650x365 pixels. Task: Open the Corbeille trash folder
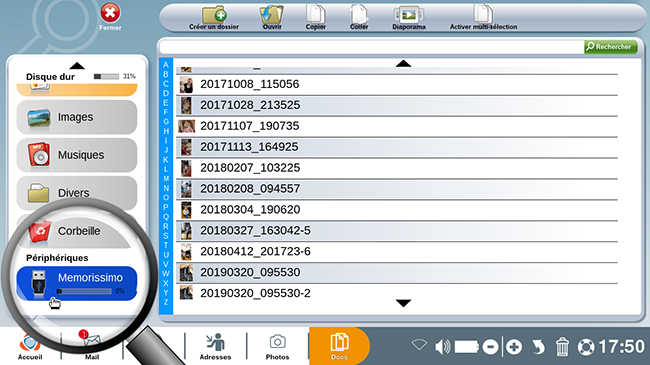pos(77,231)
